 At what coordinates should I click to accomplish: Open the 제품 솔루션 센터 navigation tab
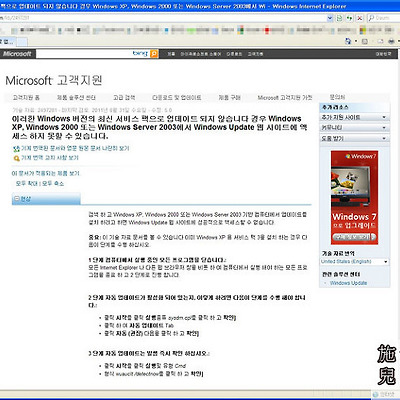click(76, 98)
